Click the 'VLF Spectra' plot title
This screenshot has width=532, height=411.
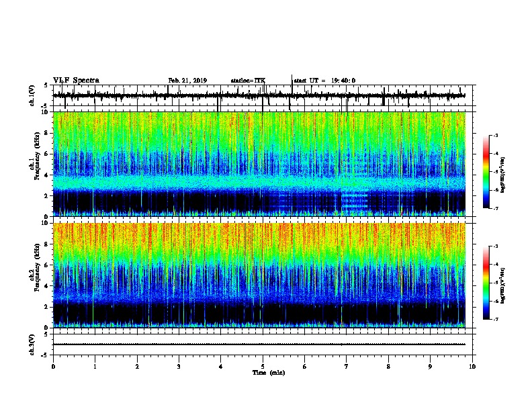[76, 81]
